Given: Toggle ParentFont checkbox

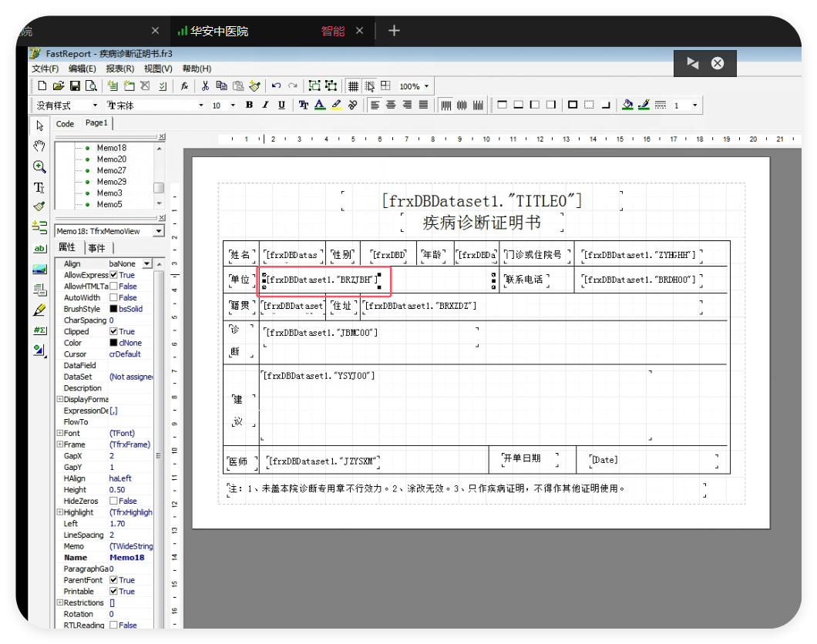Looking at the screenshot, I should point(113,580).
